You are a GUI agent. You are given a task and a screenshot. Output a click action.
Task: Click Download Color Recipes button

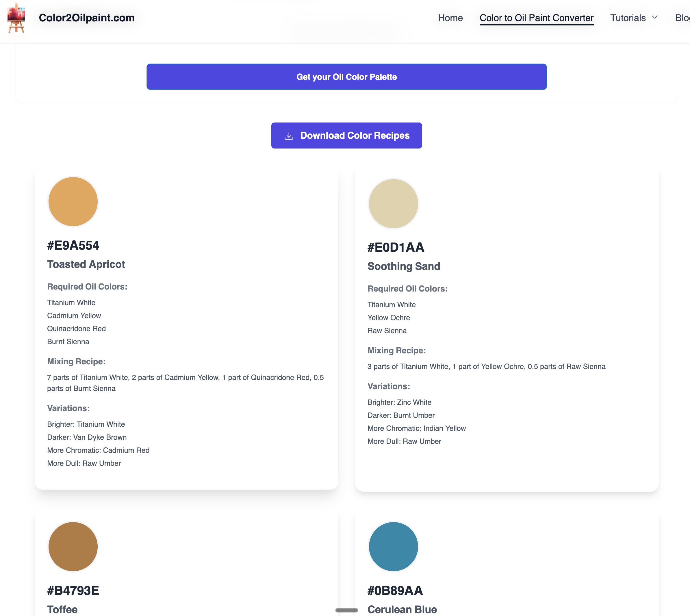pyautogui.click(x=346, y=136)
